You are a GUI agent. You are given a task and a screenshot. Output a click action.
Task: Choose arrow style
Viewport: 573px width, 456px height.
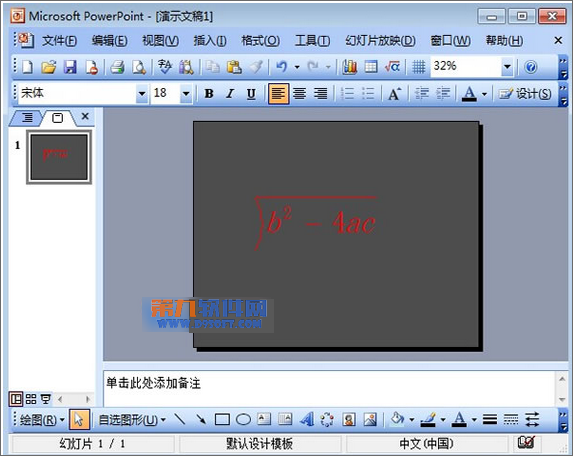pyautogui.click(x=532, y=419)
